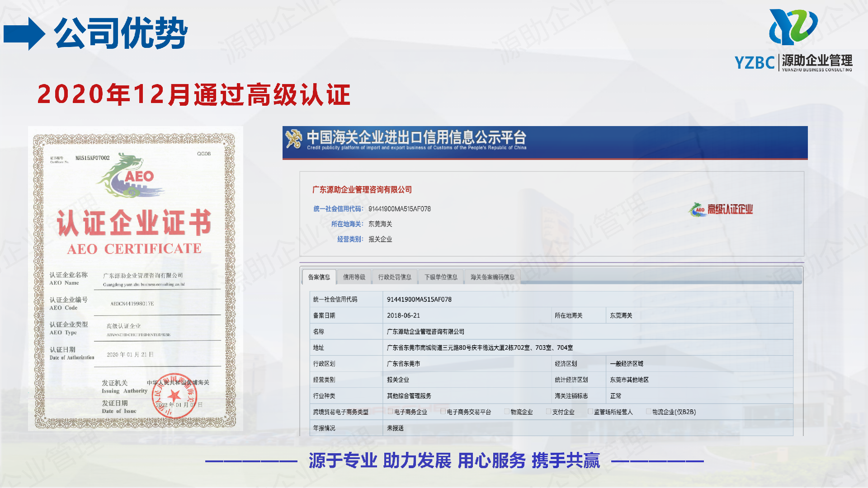Click the 广东省东莞市 administrative division value
This screenshot has width=868, height=488.
click(403, 364)
